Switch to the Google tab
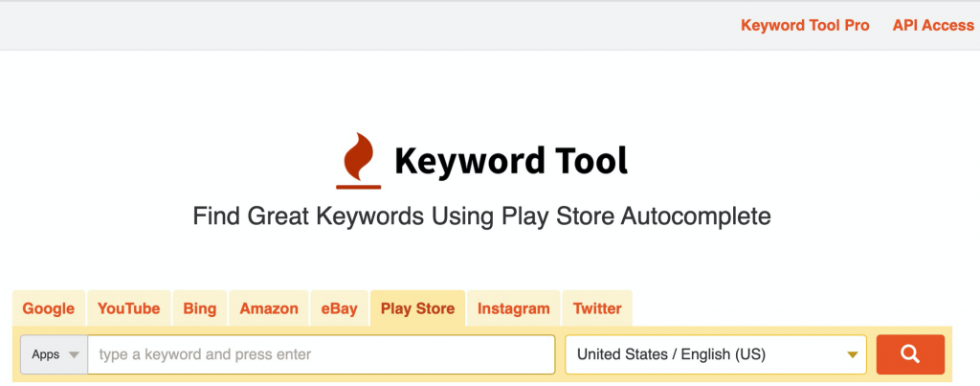Image resolution: width=980 pixels, height=386 pixels. (x=49, y=308)
